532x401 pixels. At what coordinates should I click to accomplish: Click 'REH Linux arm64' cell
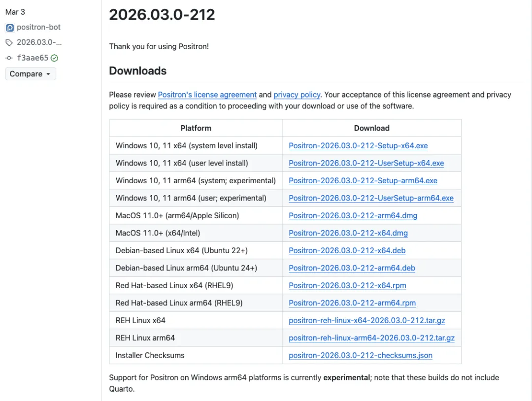pos(196,338)
